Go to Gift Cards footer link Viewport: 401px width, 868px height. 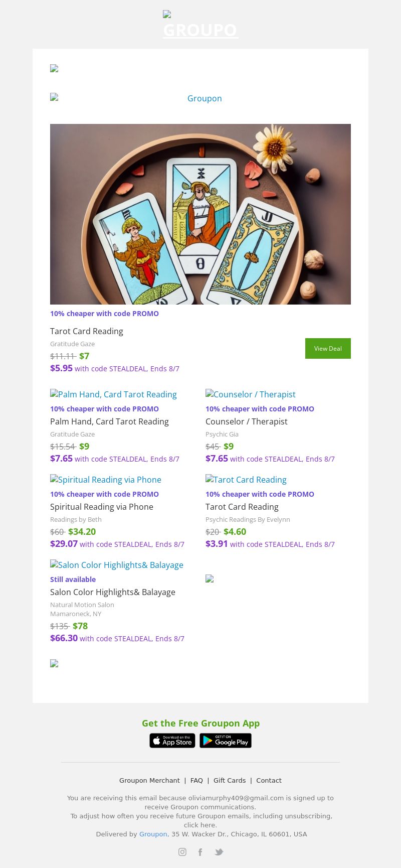pos(230,780)
